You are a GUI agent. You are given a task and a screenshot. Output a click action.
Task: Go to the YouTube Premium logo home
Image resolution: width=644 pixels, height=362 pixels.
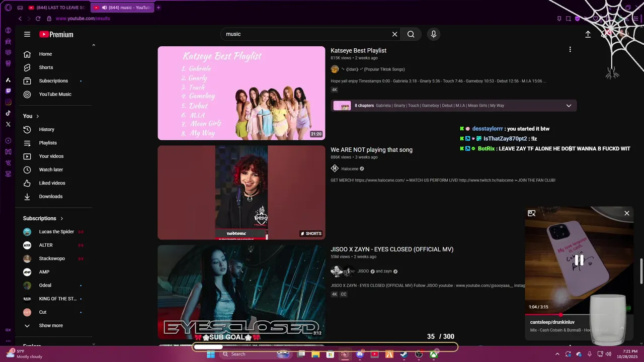coord(56,34)
